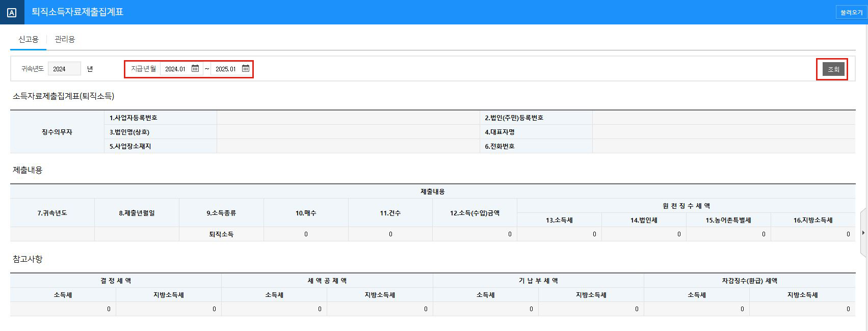Click the 5.사업장소재지 label
This screenshot has width=868, height=331.
pyautogui.click(x=130, y=146)
